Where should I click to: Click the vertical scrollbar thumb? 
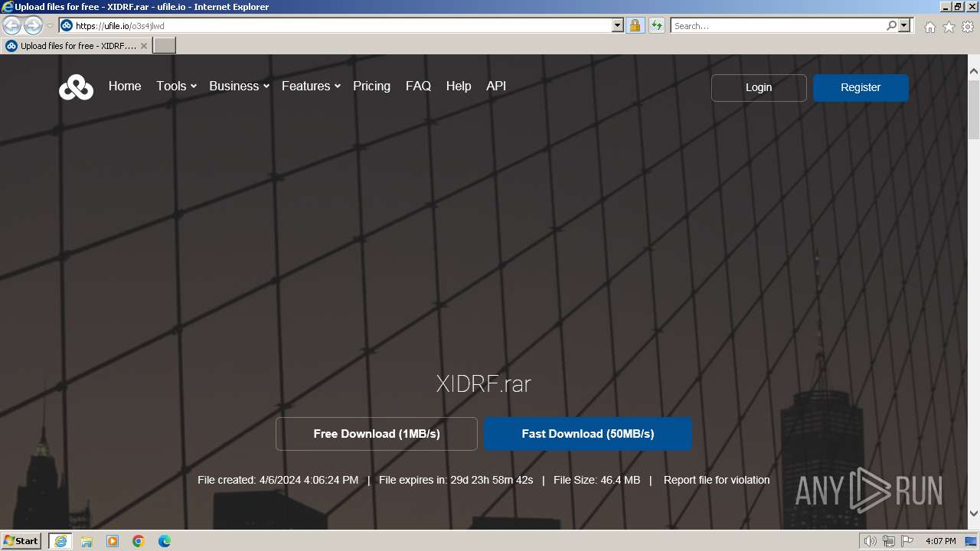click(974, 109)
